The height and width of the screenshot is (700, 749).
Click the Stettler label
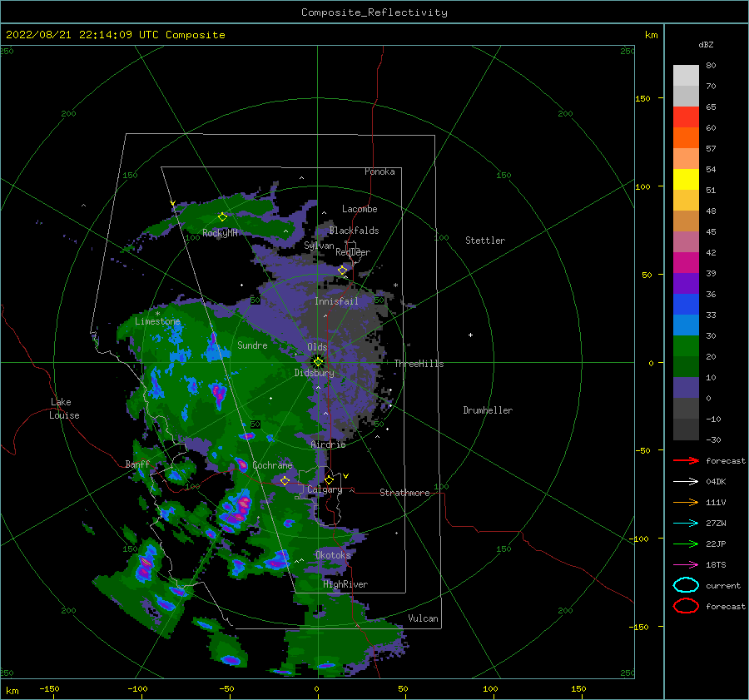tap(485, 241)
